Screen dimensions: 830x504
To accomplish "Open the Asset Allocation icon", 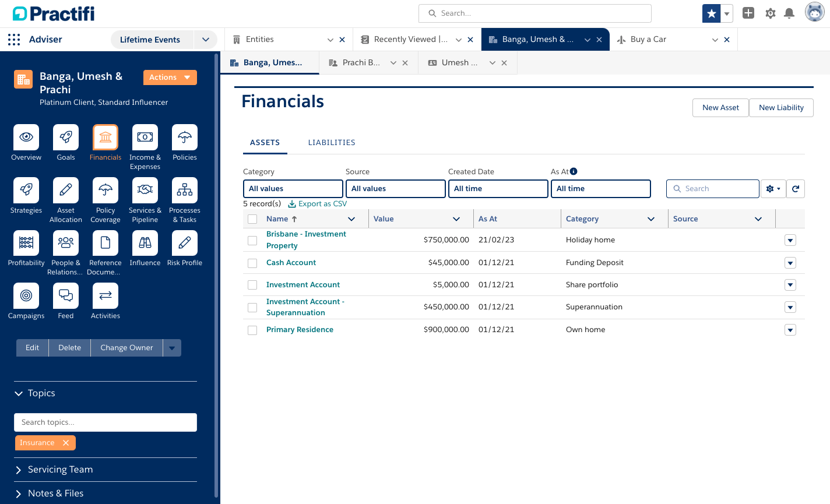I will click(x=66, y=191).
